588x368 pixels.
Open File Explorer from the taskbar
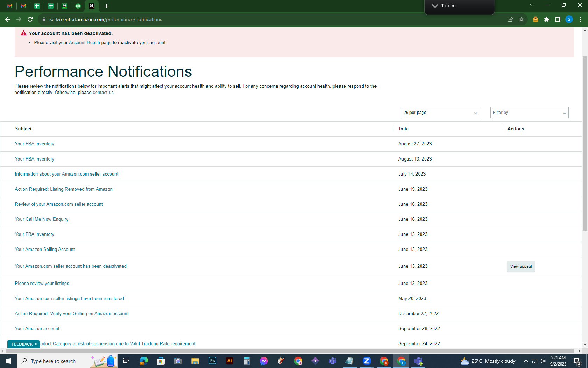[195, 361]
